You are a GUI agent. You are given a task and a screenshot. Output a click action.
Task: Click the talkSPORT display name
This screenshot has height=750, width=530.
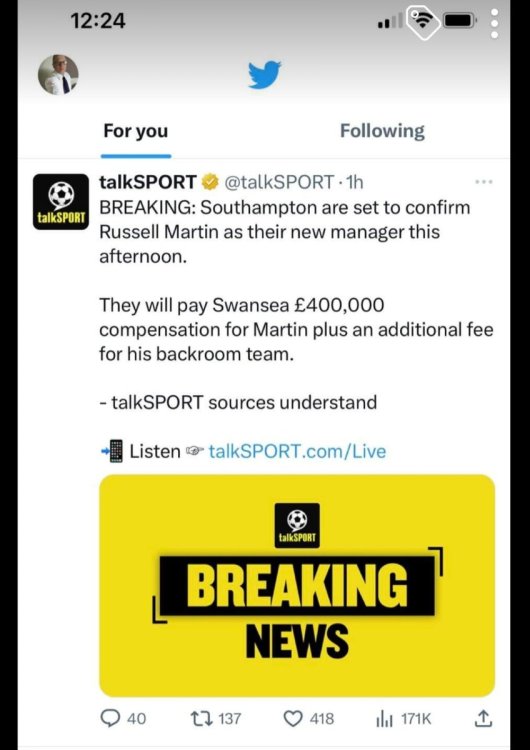[148, 182]
